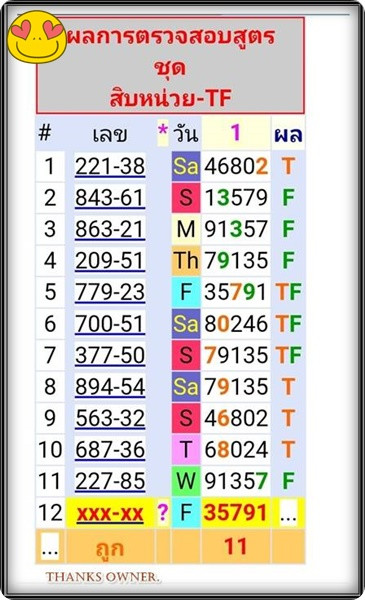Select the pink T day cell in row 10
This screenshot has width=365, height=600.
tap(186, 450)
